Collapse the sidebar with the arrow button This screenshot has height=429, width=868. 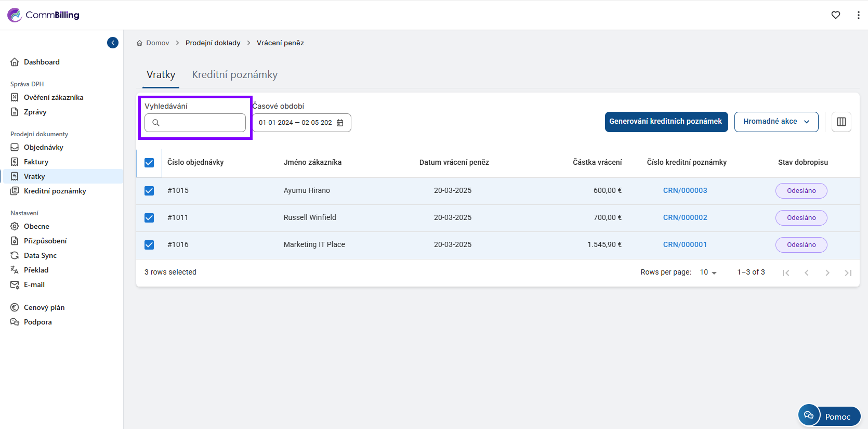point(113,43)
